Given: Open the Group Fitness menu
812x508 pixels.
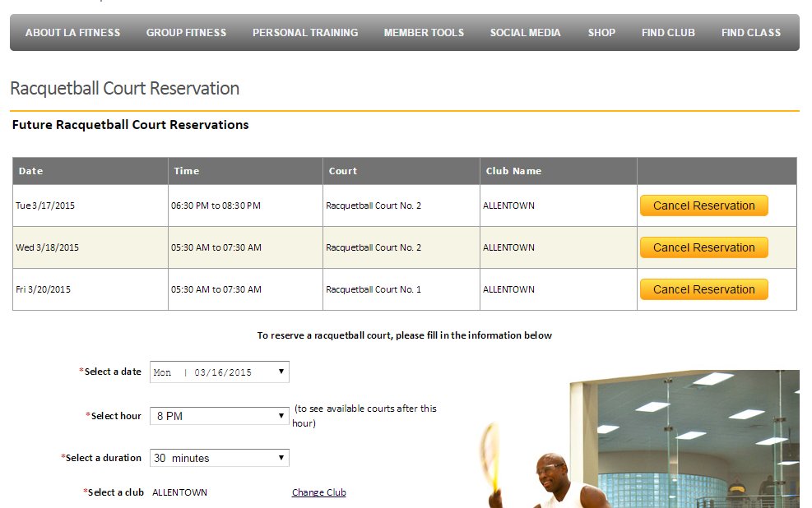Looking at the screenshot, I should (186, 33).
